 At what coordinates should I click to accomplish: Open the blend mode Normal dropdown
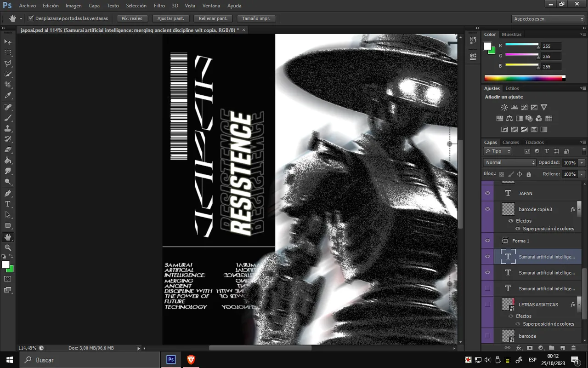click(509, 162)
